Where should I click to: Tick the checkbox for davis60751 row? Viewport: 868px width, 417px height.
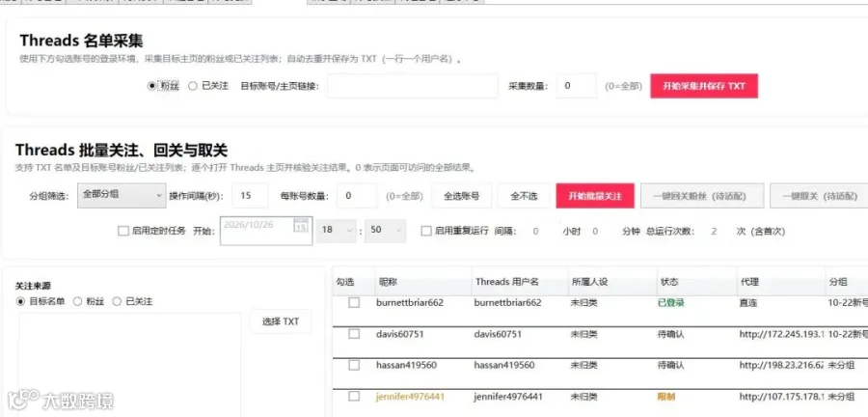point(354,334)
